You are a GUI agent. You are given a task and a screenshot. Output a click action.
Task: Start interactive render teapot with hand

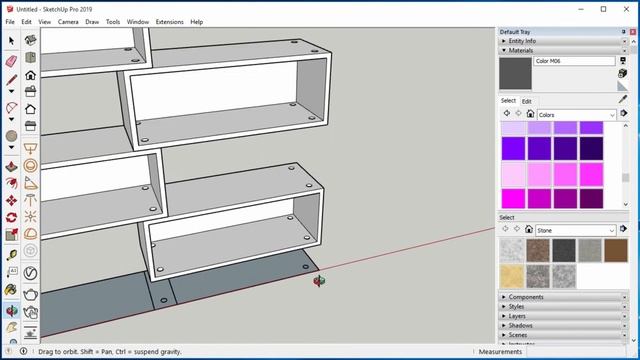31,312
